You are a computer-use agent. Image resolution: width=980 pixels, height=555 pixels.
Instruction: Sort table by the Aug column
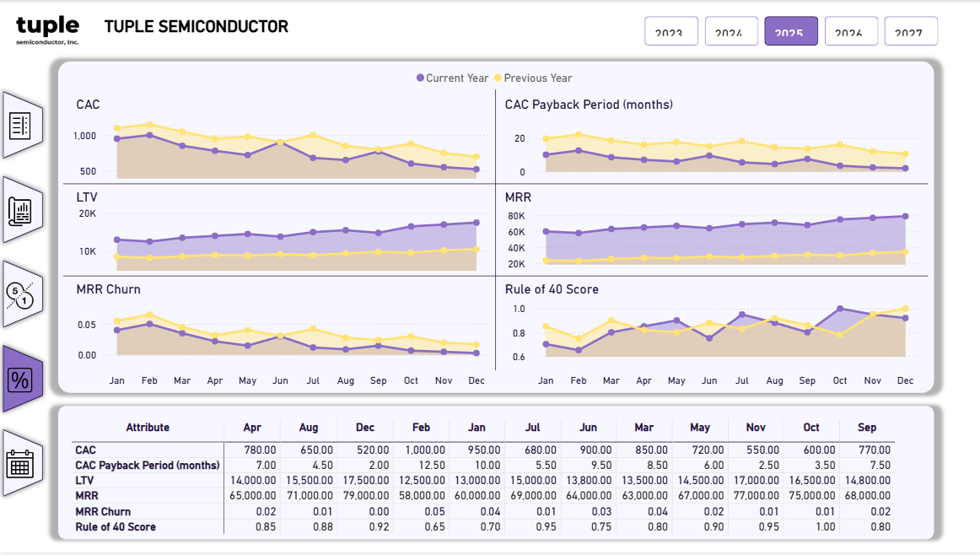click(308, 428)
